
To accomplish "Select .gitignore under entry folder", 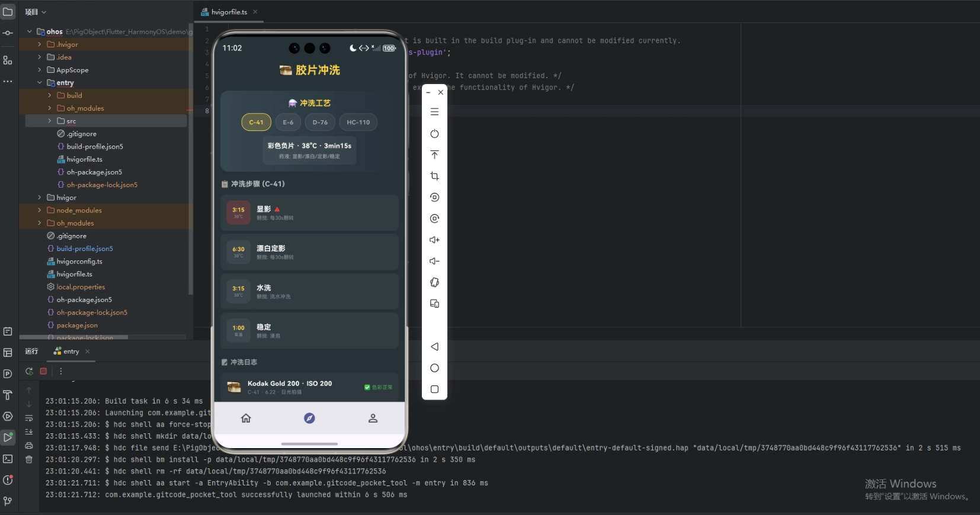I will coord(82,134).
